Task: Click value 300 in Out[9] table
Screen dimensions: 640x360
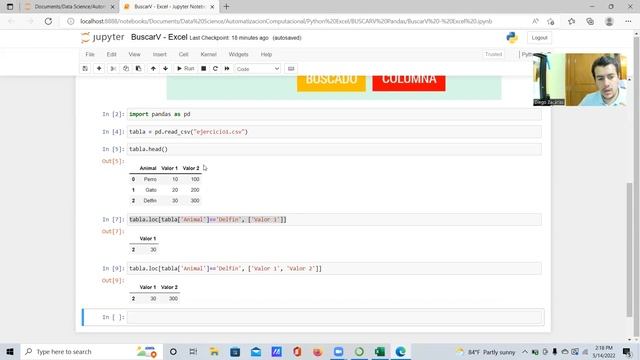Action: [173, 299]
